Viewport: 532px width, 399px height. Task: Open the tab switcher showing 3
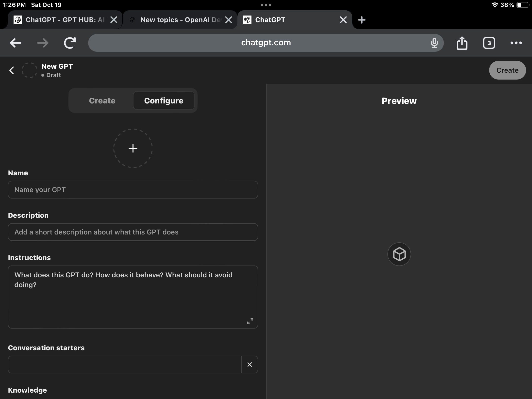(489, 43)
